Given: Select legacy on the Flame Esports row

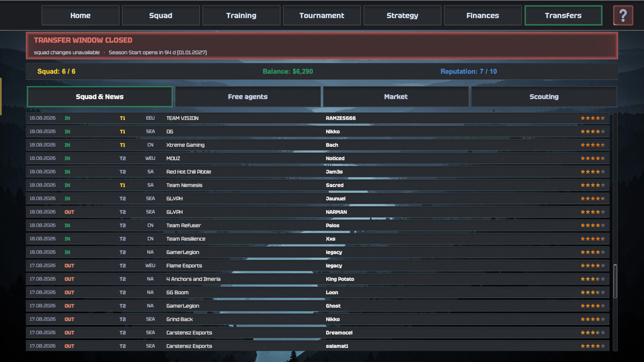Looking at the screenshot, I should pos(334,265).
